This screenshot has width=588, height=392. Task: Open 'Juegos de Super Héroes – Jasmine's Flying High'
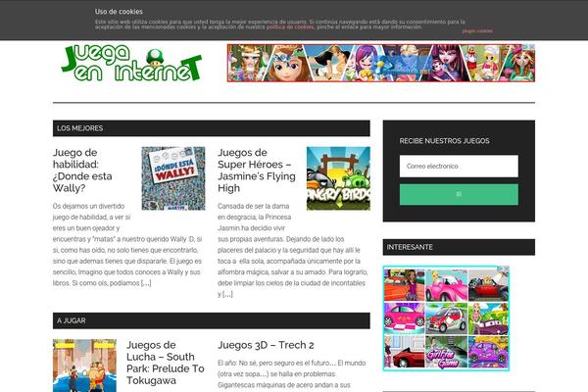point(257,171)
